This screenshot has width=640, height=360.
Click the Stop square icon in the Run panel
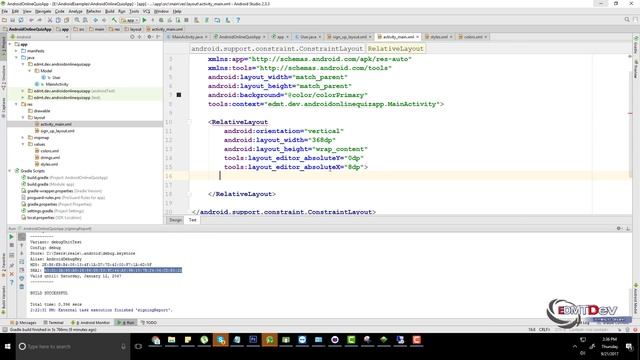pos(11,245)
